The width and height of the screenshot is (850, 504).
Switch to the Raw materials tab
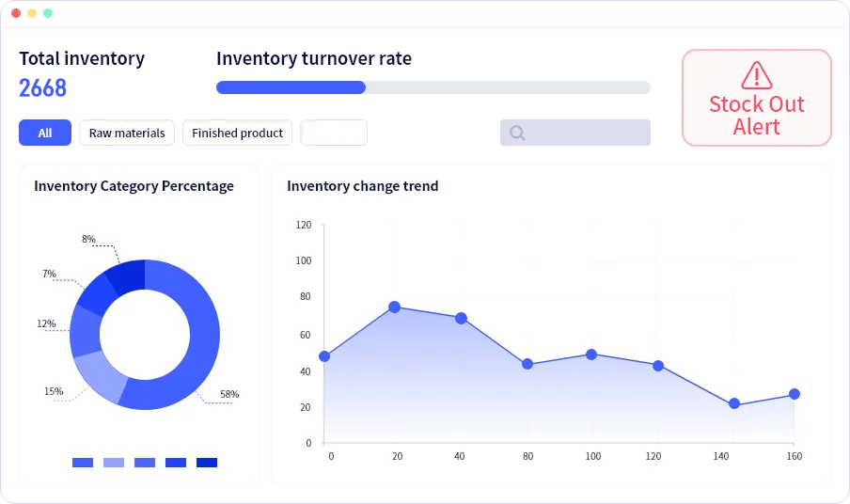coord(127,133)
